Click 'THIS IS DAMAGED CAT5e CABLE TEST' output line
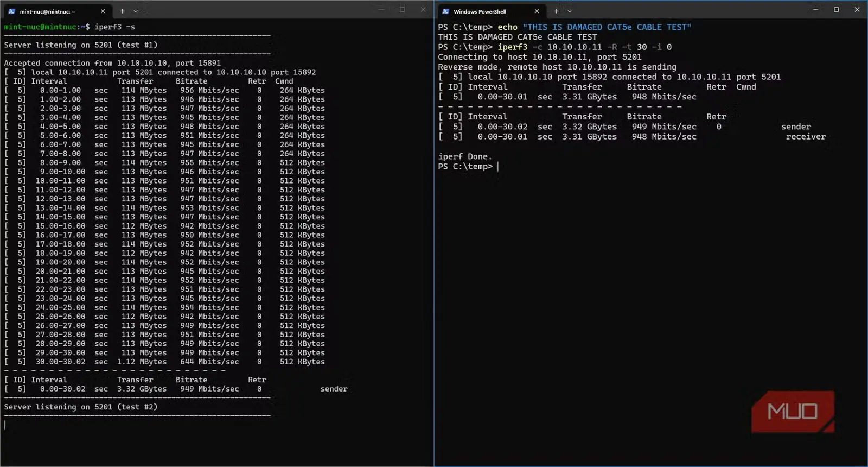868x467 pixels. (518, 37)
